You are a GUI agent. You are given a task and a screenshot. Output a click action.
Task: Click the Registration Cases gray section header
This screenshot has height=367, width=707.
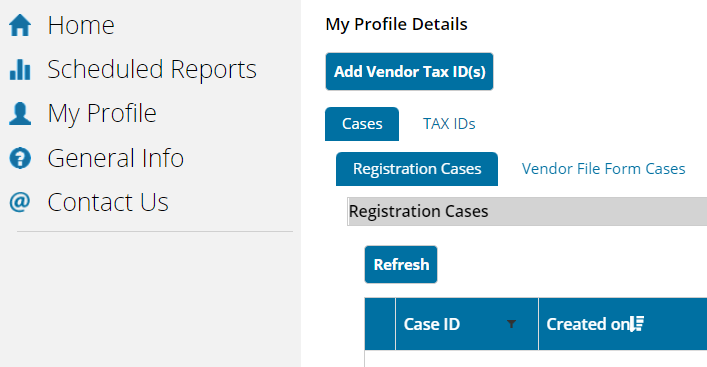coord(527,211)
